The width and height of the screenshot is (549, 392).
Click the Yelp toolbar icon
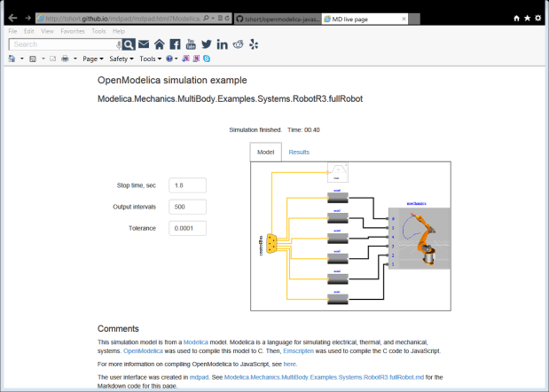(254, 44)
